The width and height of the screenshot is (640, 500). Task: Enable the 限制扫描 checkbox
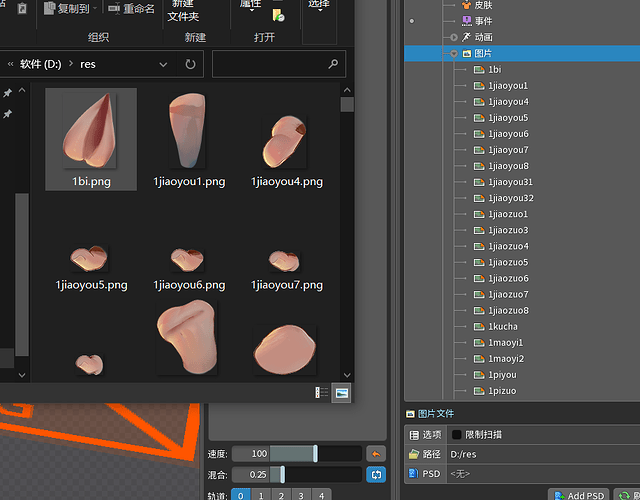[457, 435]
